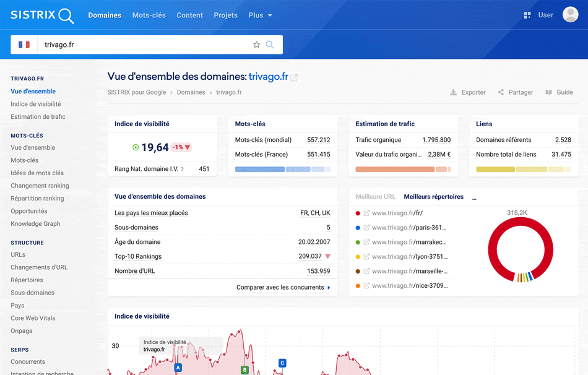Viewport: 588px width, 375px height.
Task: Open Concurrents in sidebar
Action: coord(28,362)
